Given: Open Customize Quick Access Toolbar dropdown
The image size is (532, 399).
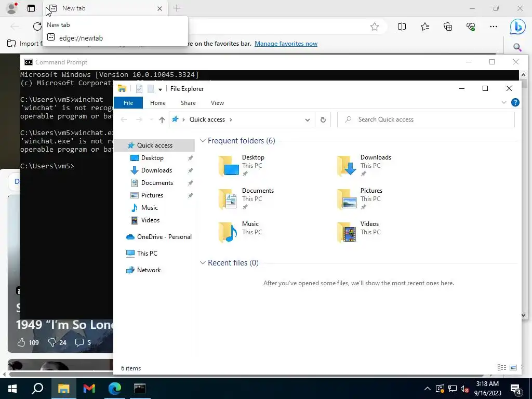Looking at the screenshot, I should pyautogui.click(x=160, y=89).
